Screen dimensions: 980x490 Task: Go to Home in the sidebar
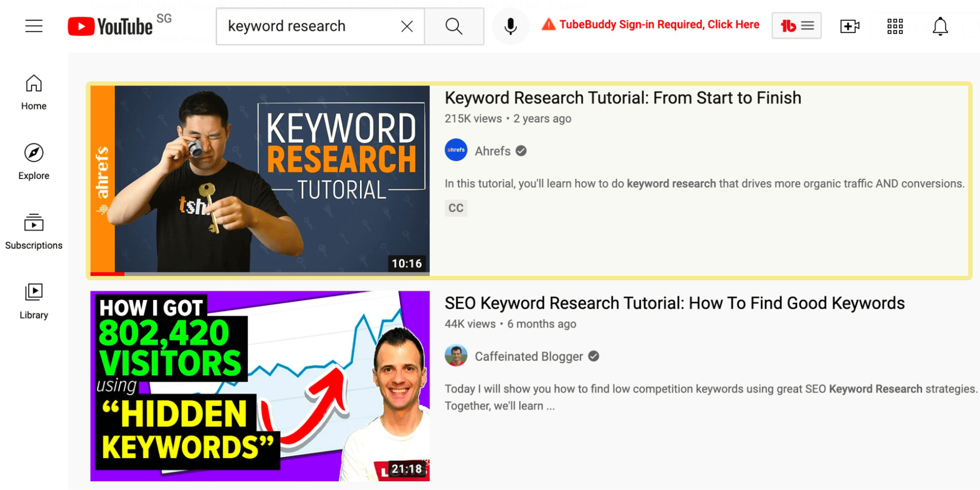(x=34, y=93)
